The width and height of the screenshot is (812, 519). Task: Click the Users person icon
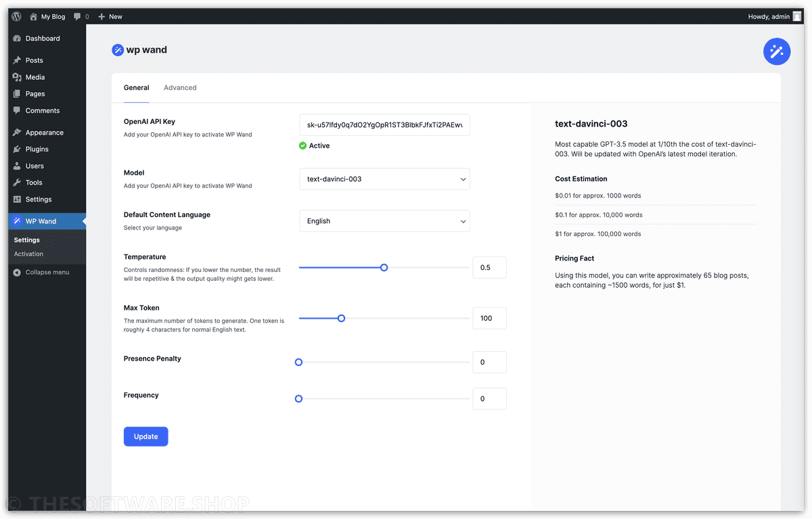point(17,166)
